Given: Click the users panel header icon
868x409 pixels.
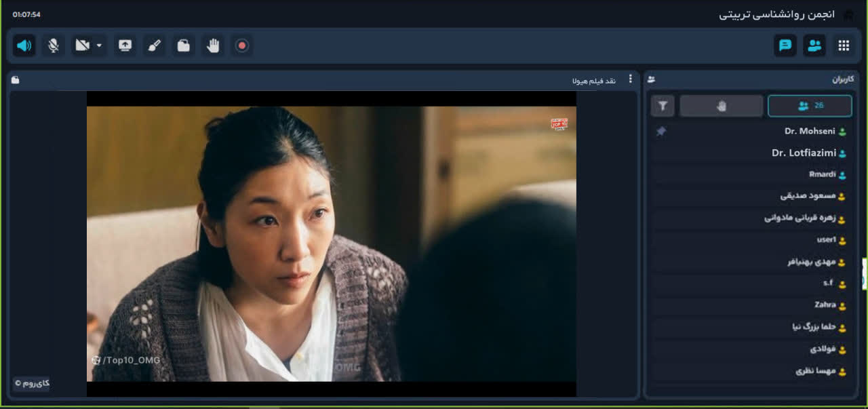Looking at the screenshot, I should click(652, 79).
